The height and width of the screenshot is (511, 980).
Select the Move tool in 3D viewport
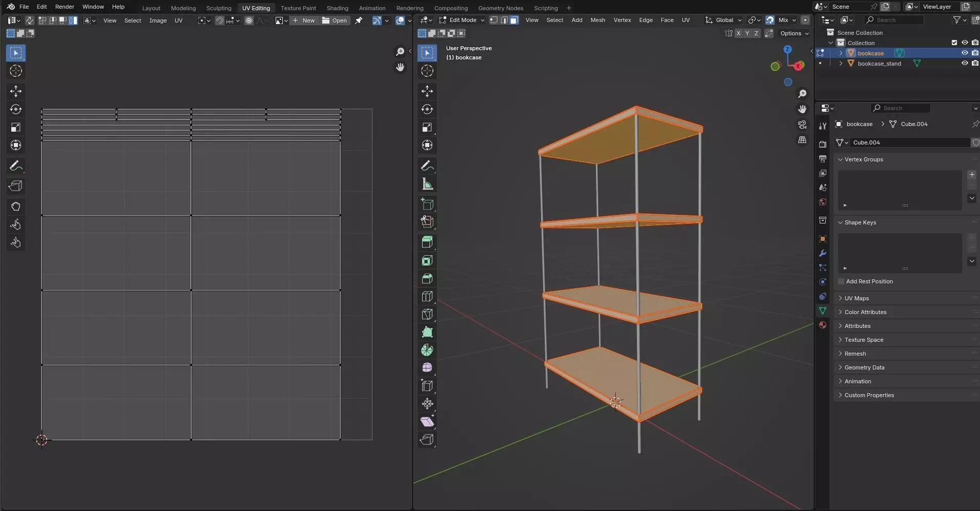[x=427, y=91]
